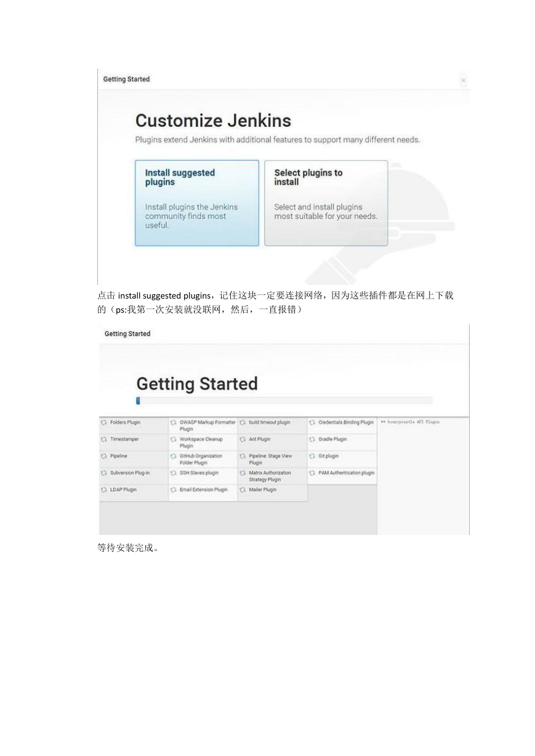Click the Ant Plugin status icon
Viewport: 535px width, 756px height.
[243, 440]
